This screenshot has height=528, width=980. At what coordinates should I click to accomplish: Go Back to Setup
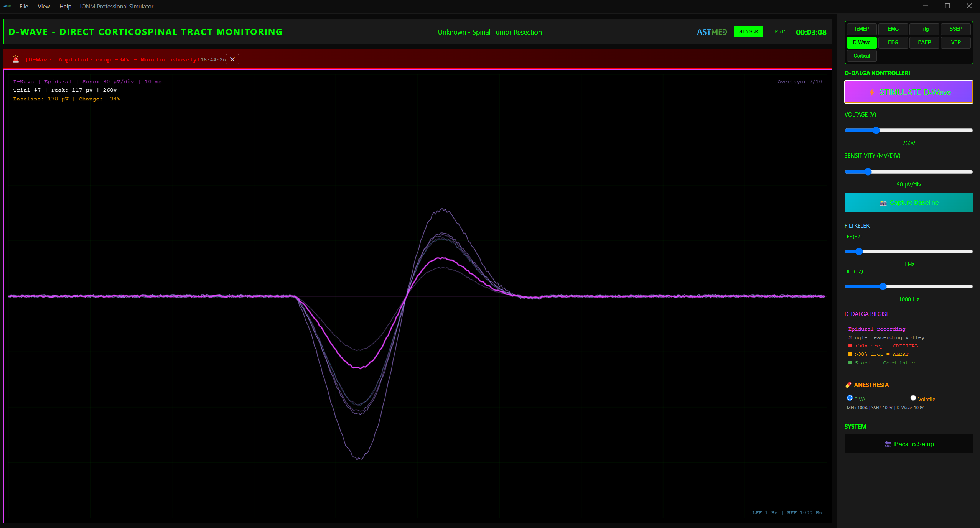click(x=908, y=444)
